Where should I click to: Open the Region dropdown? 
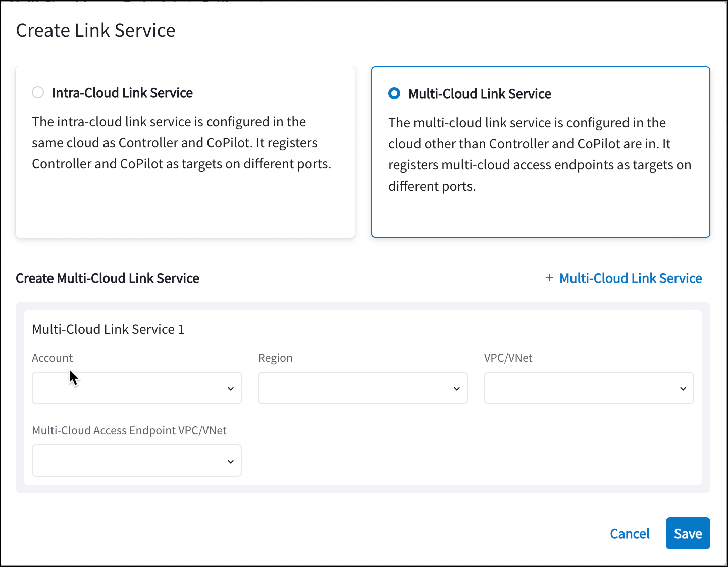362,388
